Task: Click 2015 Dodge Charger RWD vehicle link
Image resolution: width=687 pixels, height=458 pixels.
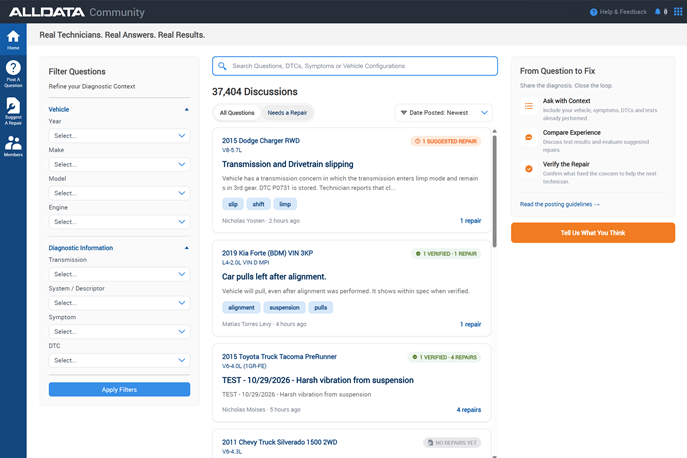Action: (x=261, y=141)
